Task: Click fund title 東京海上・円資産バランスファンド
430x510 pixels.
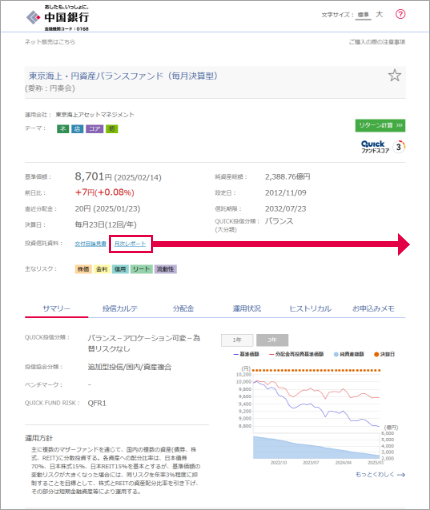Action: (123, 76)
